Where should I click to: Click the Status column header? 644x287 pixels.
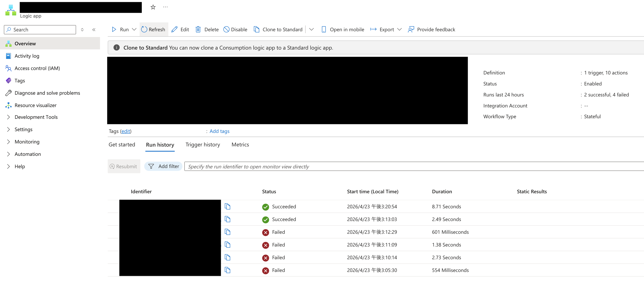tap(269, 192)
